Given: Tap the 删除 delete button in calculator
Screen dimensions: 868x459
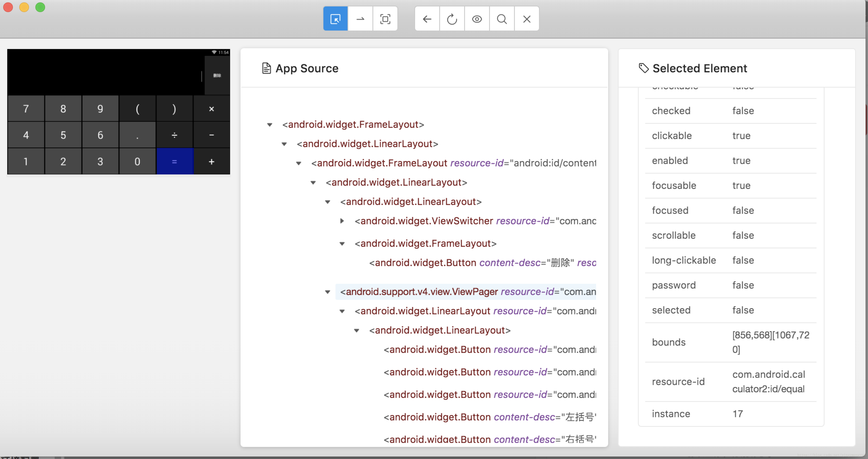Looking at the screenshot, I should [217, 75].
